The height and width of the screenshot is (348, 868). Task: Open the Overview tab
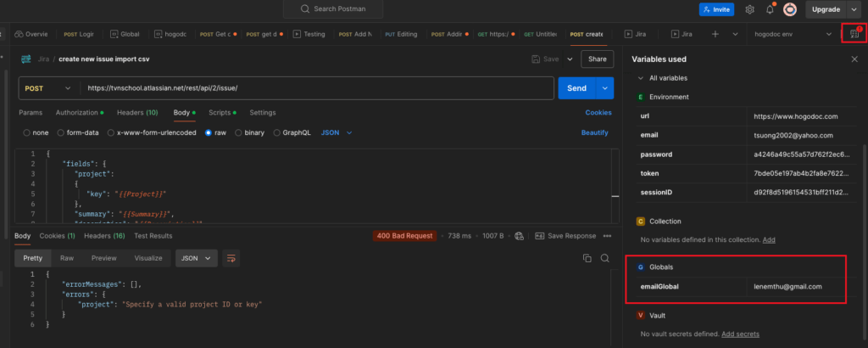[x=31, y=34]
